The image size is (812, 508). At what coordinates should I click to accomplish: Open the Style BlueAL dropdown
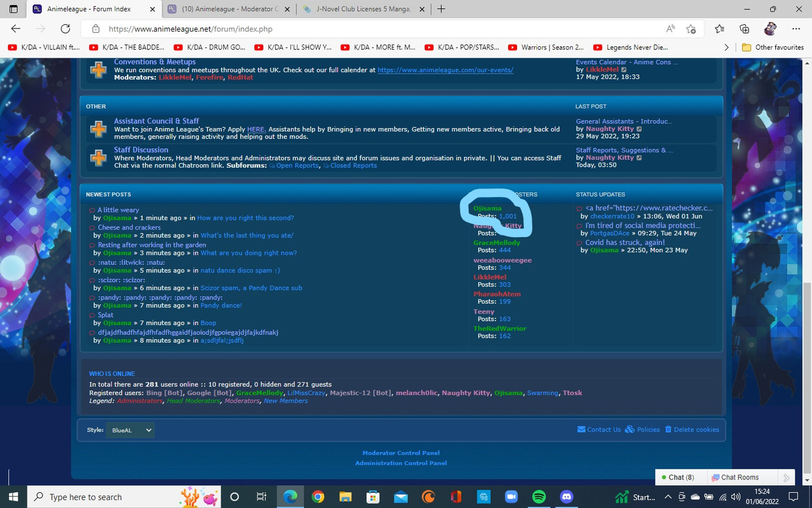tap(129, 430)
